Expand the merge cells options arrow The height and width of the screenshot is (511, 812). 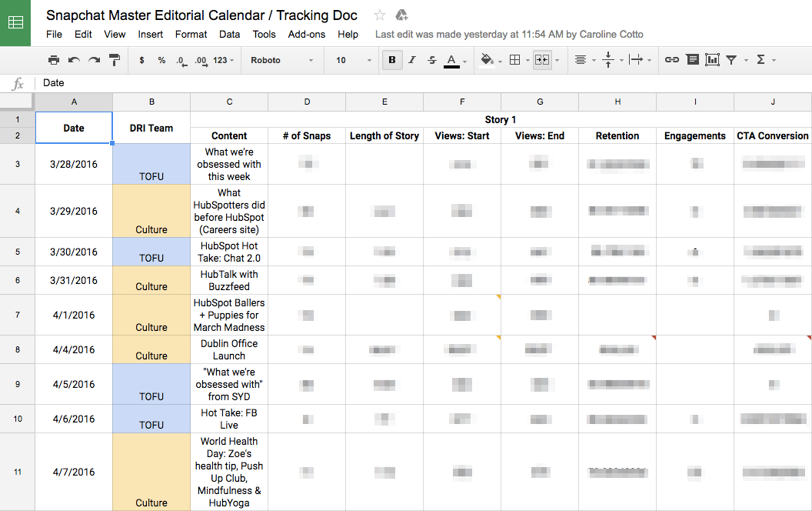click(x=557, y=61)
